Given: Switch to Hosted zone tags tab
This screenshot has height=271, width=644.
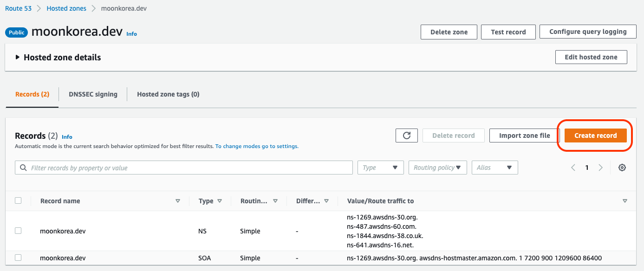Looking at the screenshot, I should pos(168,94).
